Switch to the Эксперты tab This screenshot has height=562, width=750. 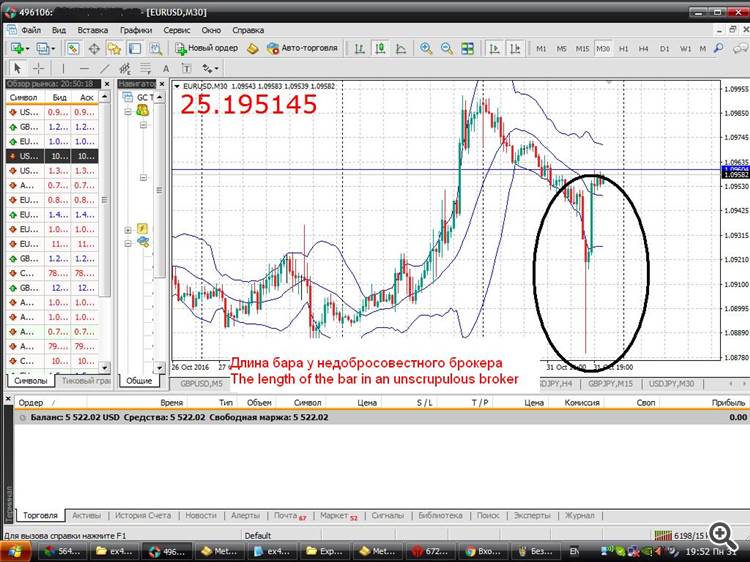pos(532,515)
